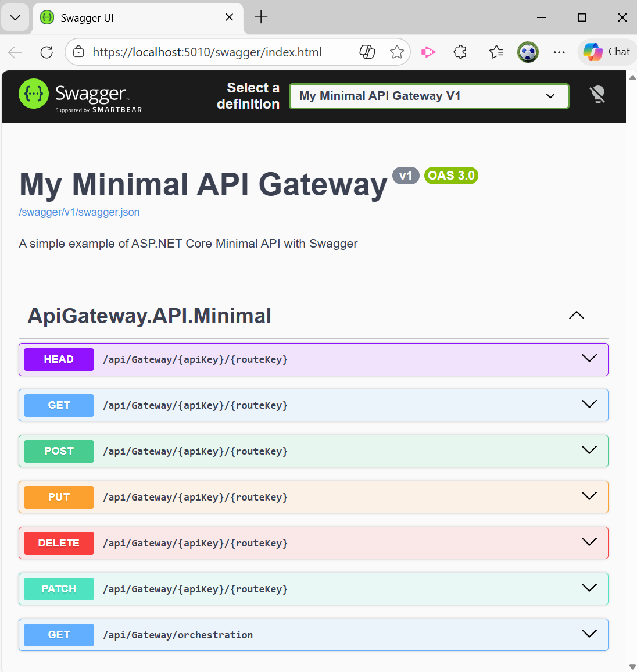Click the /api/Gateway/orchestration path
637x672 pixels.
tap(178, 635)
